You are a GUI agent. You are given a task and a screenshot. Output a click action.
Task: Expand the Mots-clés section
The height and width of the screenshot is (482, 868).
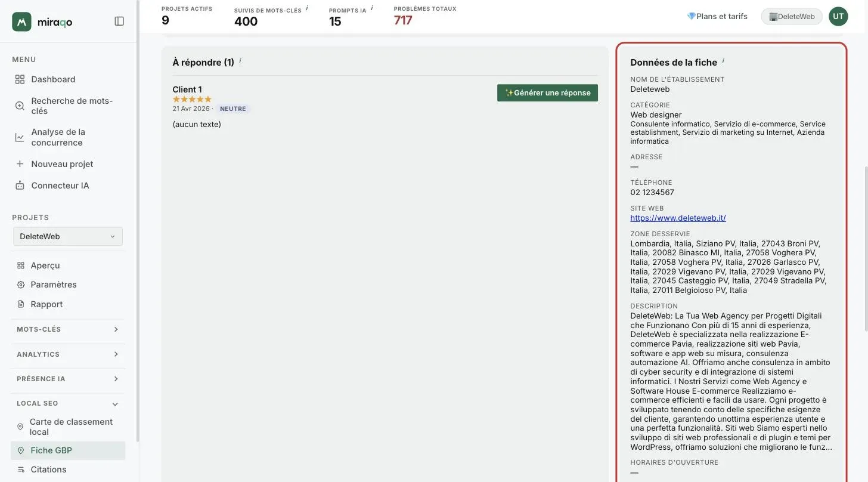pos(68,329)
